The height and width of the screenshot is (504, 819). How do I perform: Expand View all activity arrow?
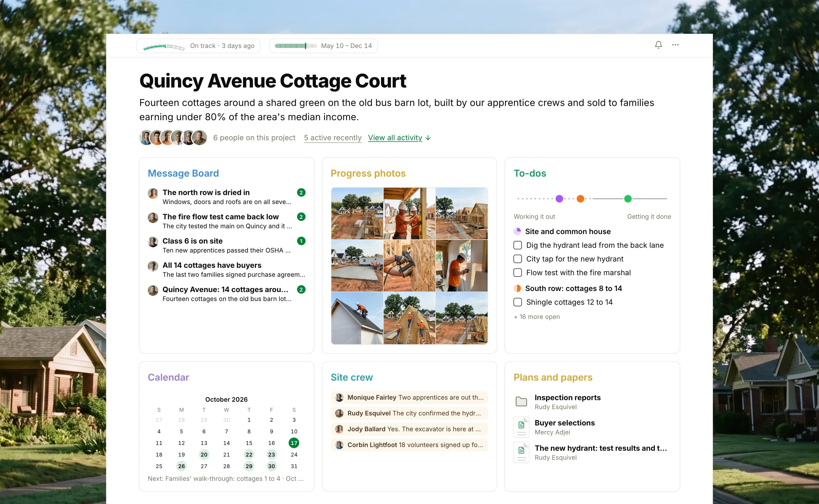click(428, 138)
